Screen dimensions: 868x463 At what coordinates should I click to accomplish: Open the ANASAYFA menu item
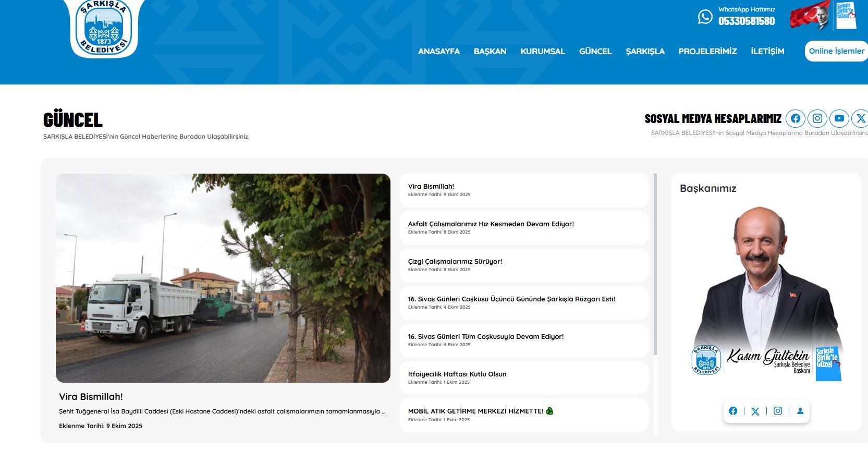tap(438, 51)
